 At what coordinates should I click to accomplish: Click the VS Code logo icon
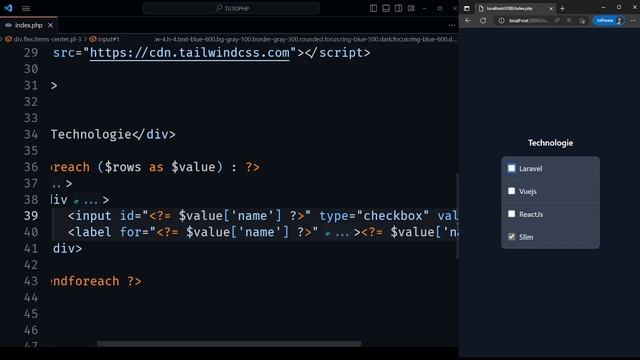pyautogui.click(x=8, y=8)
